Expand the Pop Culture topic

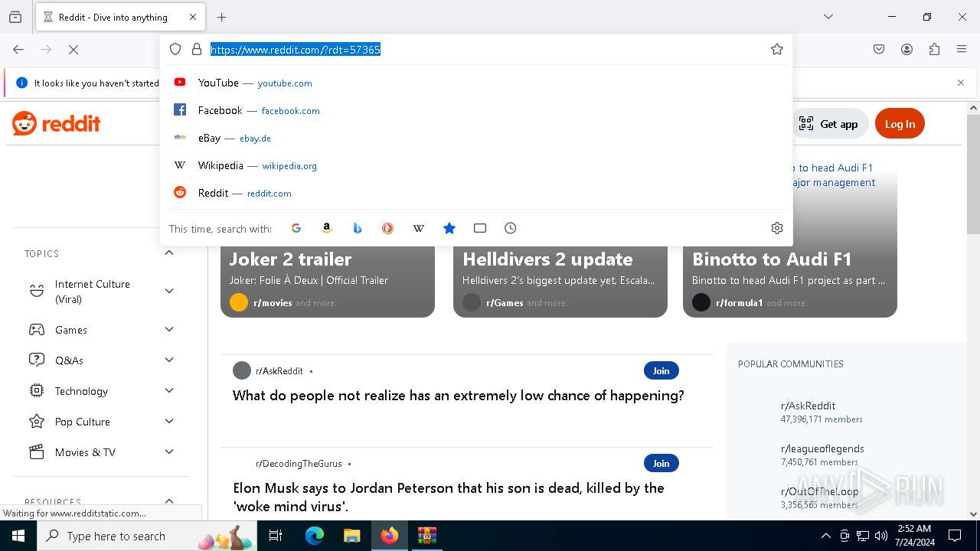[169, 421]
